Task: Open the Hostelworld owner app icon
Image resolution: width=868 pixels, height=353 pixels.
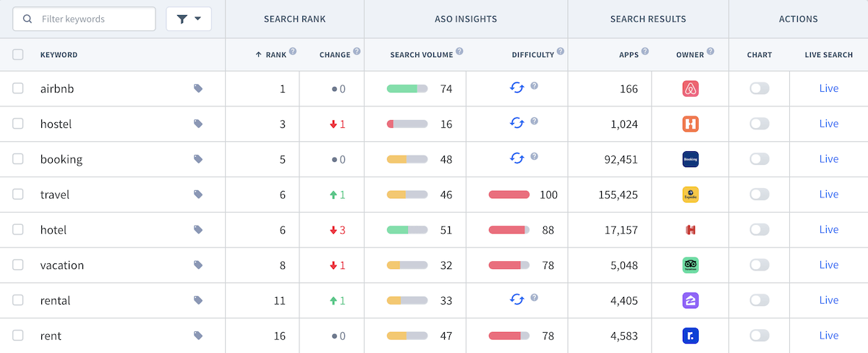Action: 690,124
